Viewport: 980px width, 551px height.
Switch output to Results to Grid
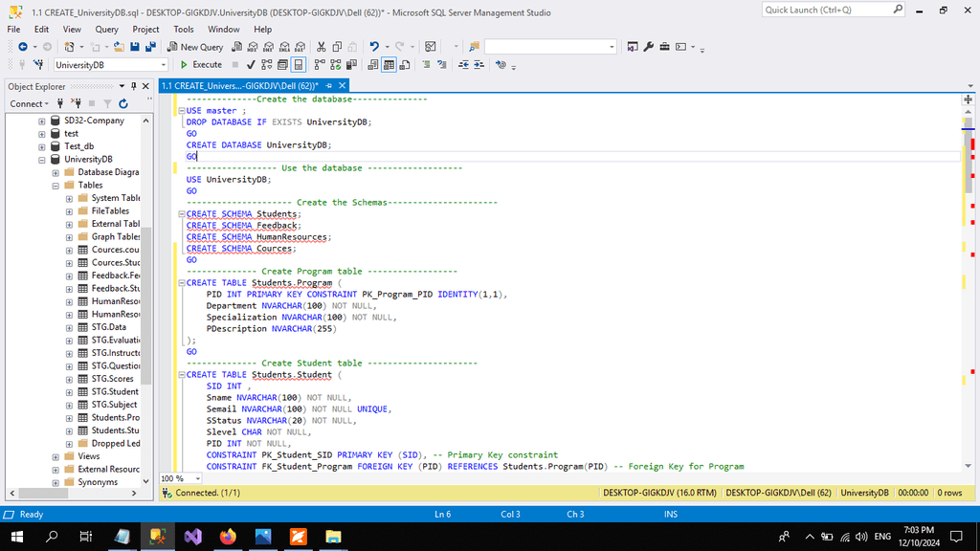point(389,65)
